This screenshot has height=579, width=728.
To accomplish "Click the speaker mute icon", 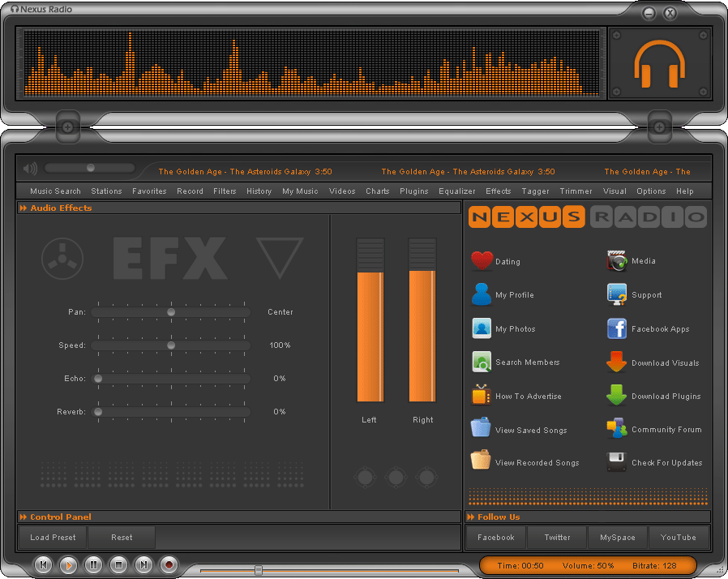I will [x=30, y=168].
